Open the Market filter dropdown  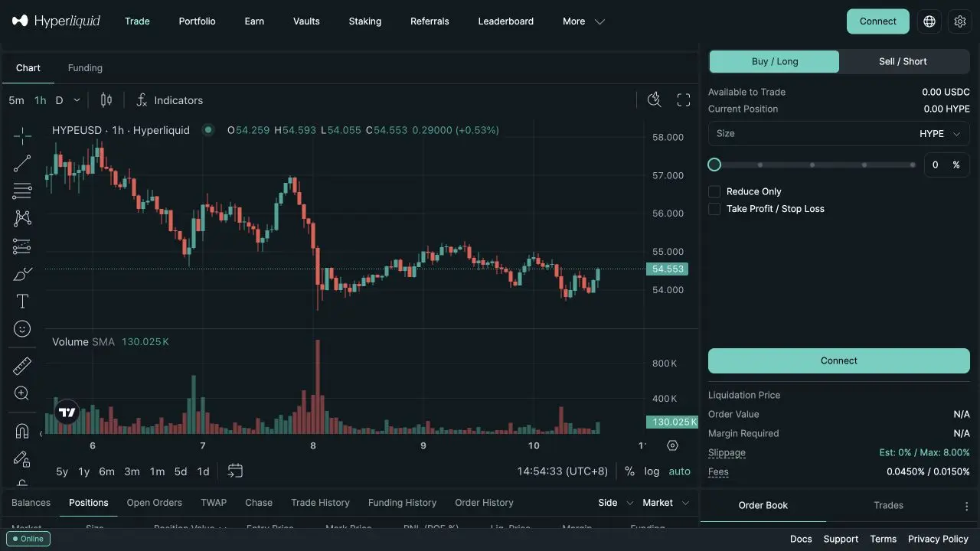(666, 503)
